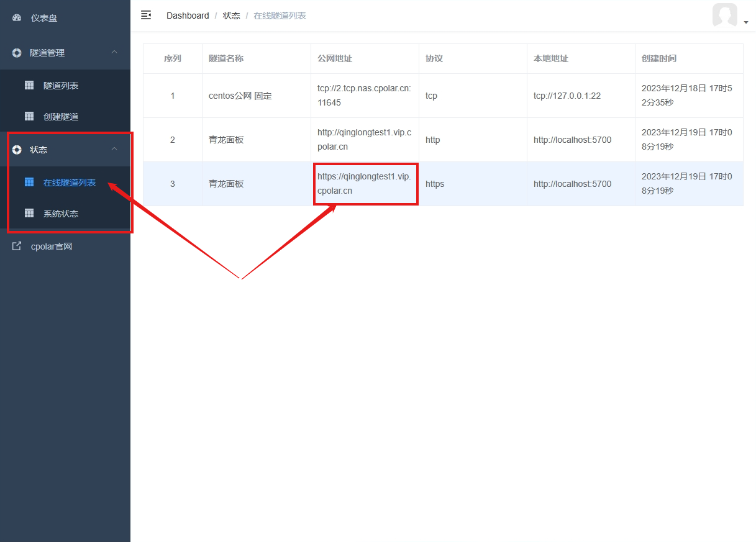Click the https://qinglongtest1.vip.cpolar.cn address
Viewport: 756px width, 542px height.
(364, 184)
